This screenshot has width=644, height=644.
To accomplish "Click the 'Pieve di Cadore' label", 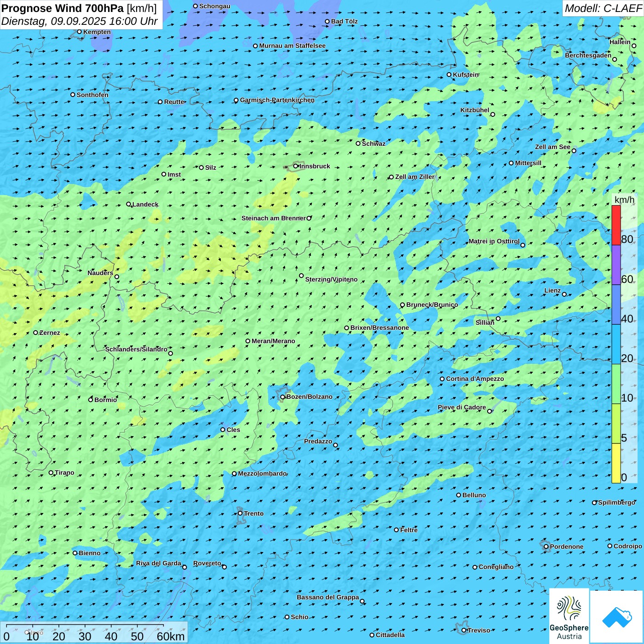I will tap(462, 407).
